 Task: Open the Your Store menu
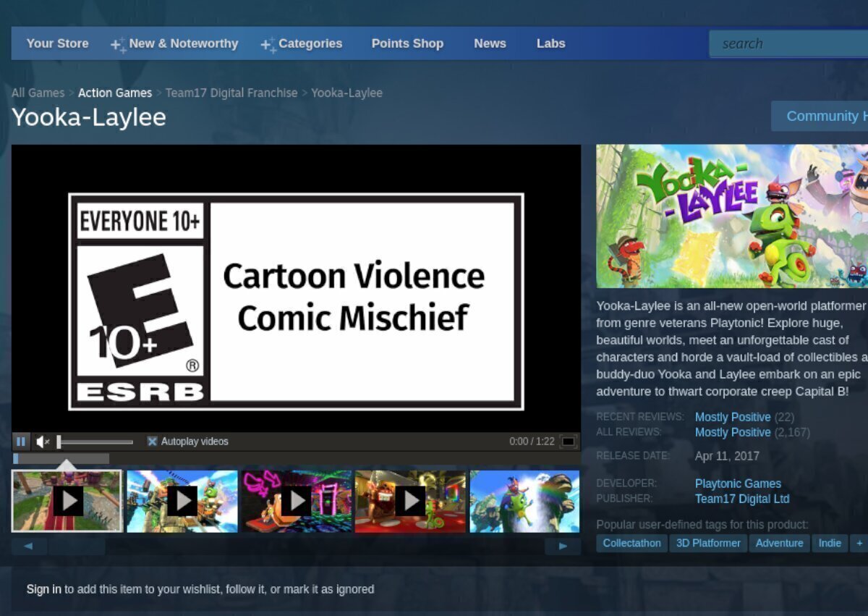(x=57, y=43)
